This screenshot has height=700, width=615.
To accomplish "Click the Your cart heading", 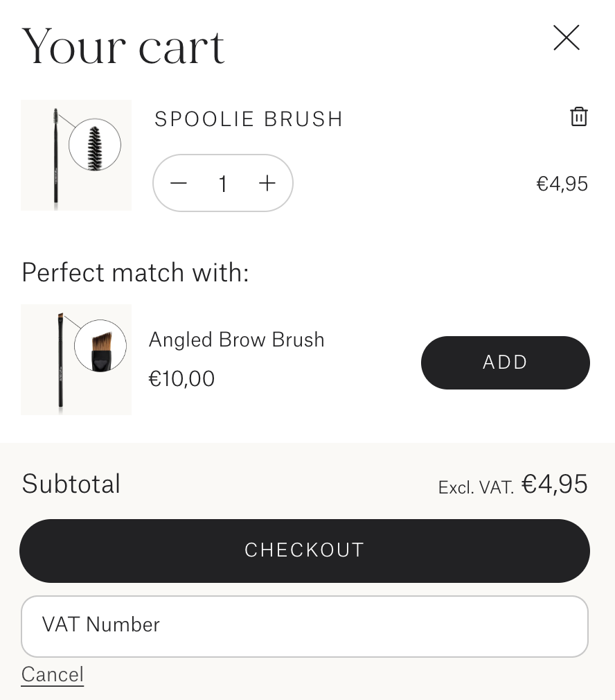I will [123, 46].
